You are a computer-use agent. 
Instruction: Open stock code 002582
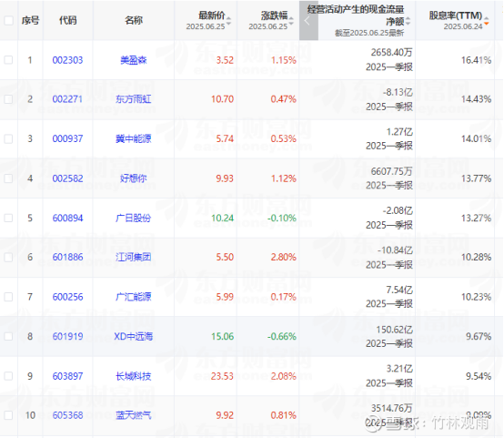click(67, 178)
